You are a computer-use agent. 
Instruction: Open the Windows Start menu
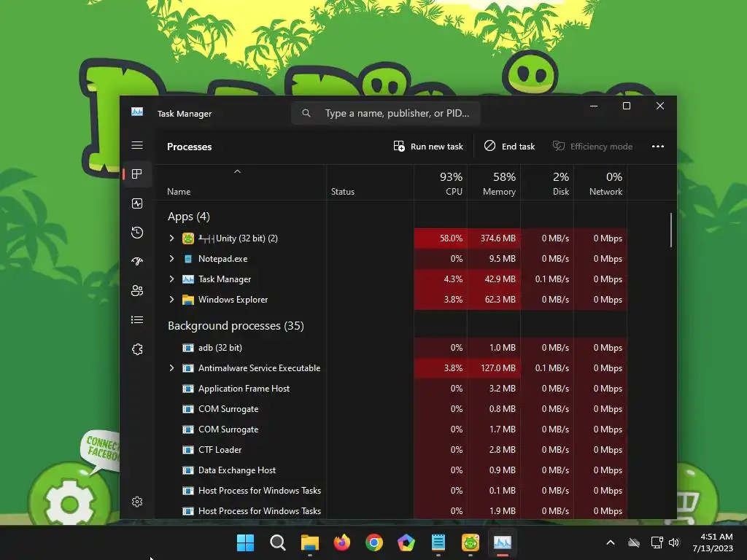point(246,542)
